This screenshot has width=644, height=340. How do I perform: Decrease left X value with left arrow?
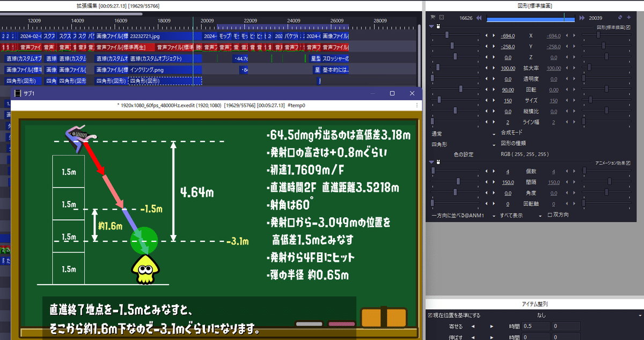tap(487, 36)
